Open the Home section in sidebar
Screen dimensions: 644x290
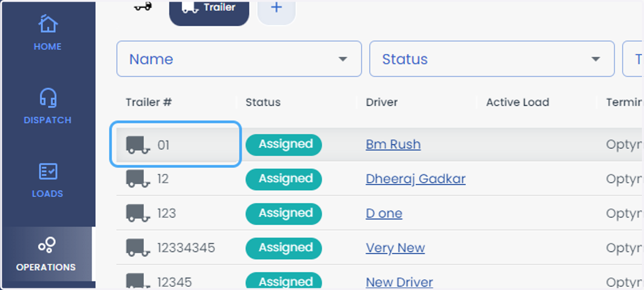click(x=48, y=34)
